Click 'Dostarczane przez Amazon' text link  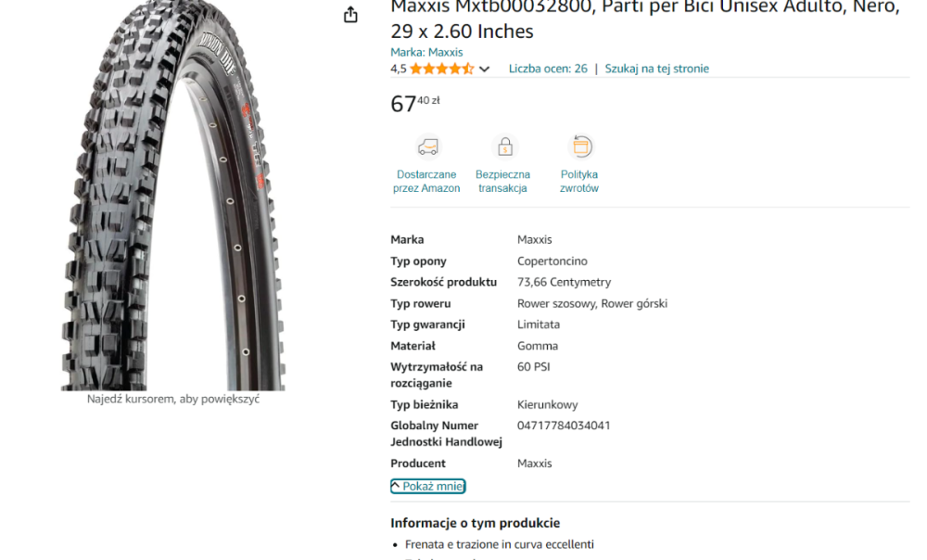pos(426,181)
